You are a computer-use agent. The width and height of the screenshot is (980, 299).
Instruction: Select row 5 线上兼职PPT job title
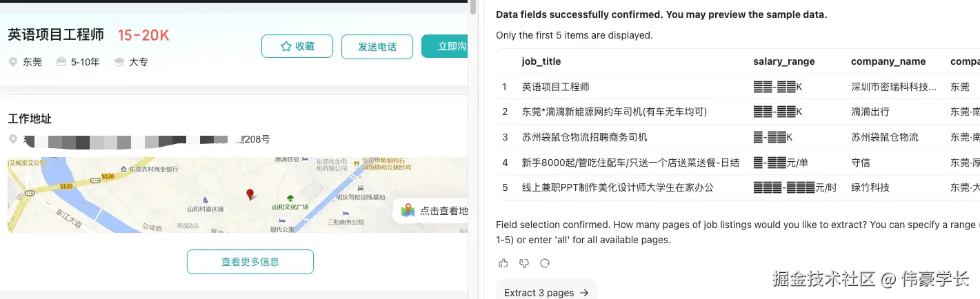tap(617, 187)
